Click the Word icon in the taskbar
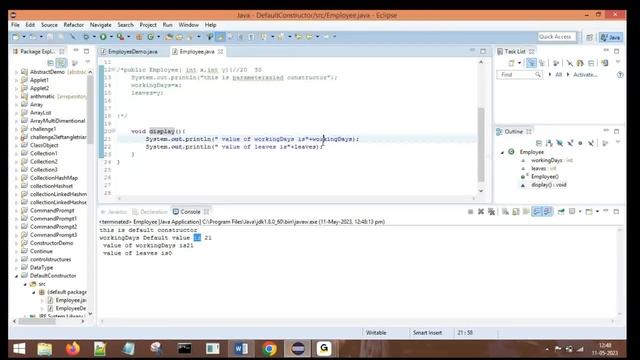The image size is (640, 360). (x=241, y=349)
